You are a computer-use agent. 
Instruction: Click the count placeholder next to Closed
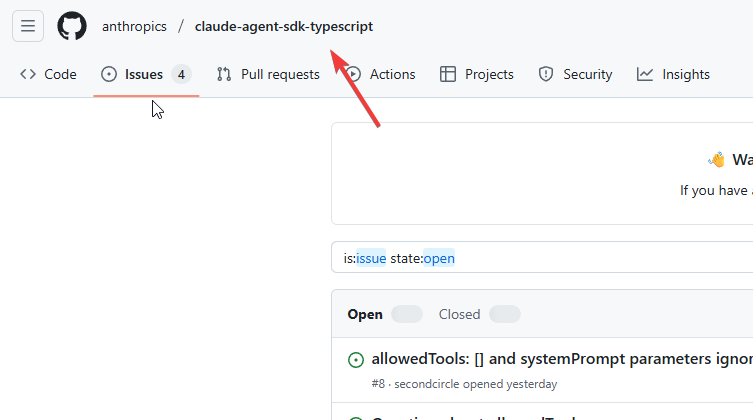pyautogui.click(x=505, y=314)
